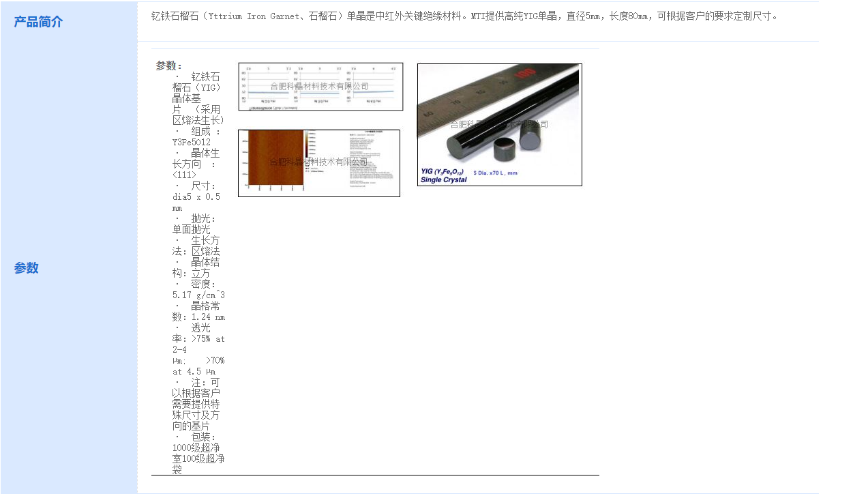Image resolution: width=868 pixels, height=498 pixels.
Task: Select the product introduction paragraph about 钇铁石榴石
Action: (464, 16)
